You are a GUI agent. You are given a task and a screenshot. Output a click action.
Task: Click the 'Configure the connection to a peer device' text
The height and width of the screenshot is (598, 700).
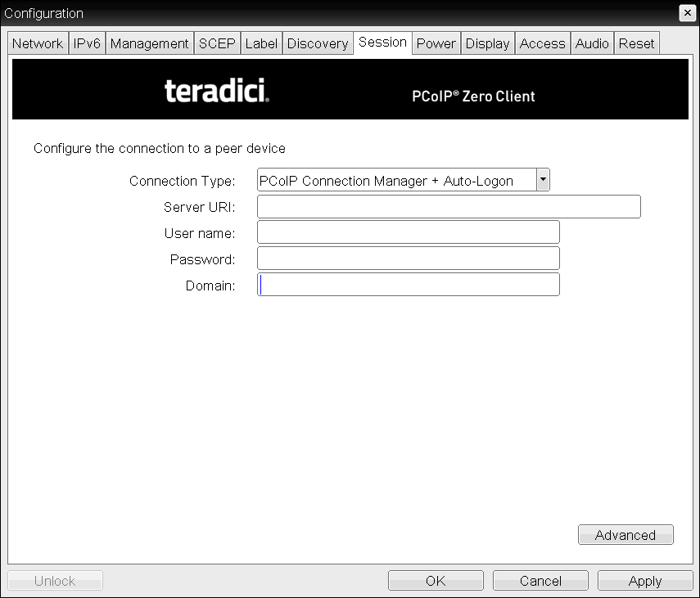160,149
